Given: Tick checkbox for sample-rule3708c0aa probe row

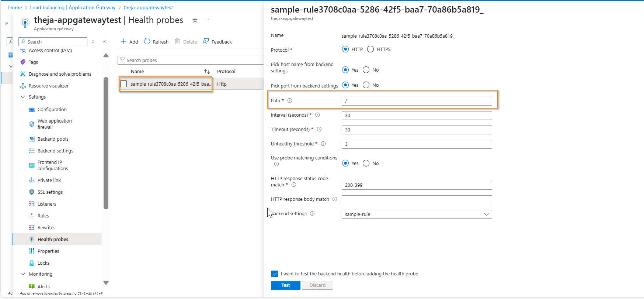Looking at the screenshot, I should tap(123, 84).
